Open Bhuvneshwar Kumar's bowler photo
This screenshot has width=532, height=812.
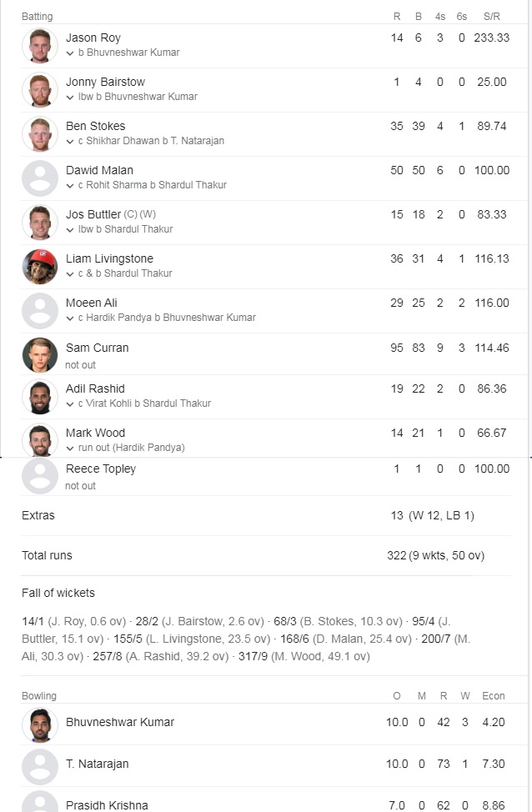point(40,724)
